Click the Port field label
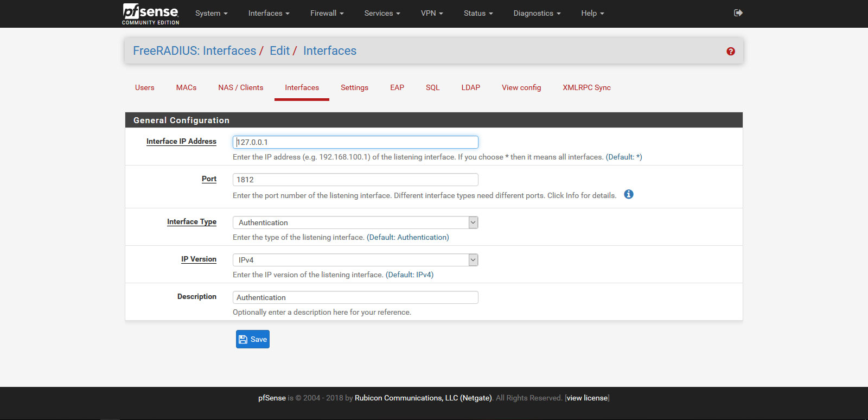The image size is (868, 420). tap(209, 179)
